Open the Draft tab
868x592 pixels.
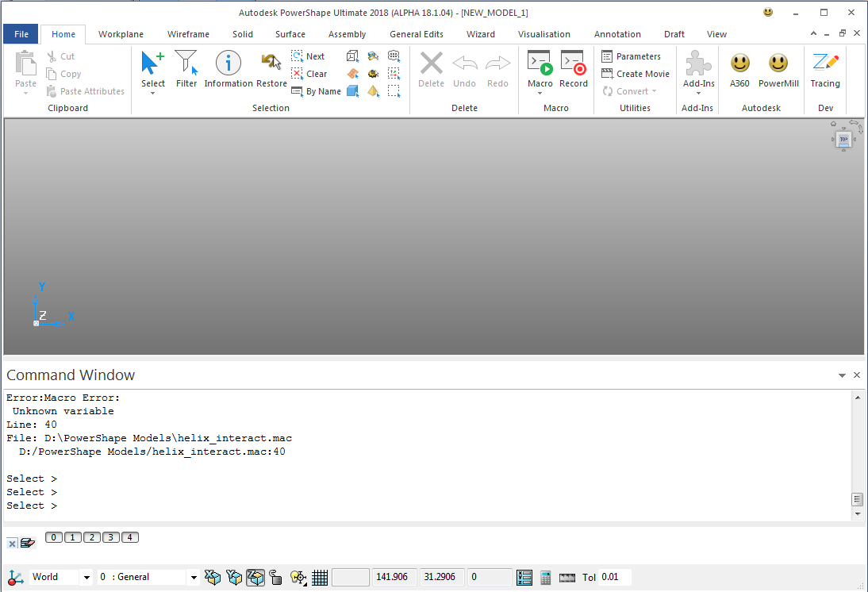674,34
